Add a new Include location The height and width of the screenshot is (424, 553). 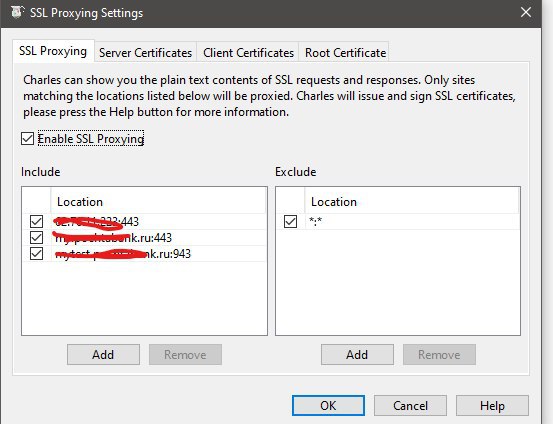(103, 355)
